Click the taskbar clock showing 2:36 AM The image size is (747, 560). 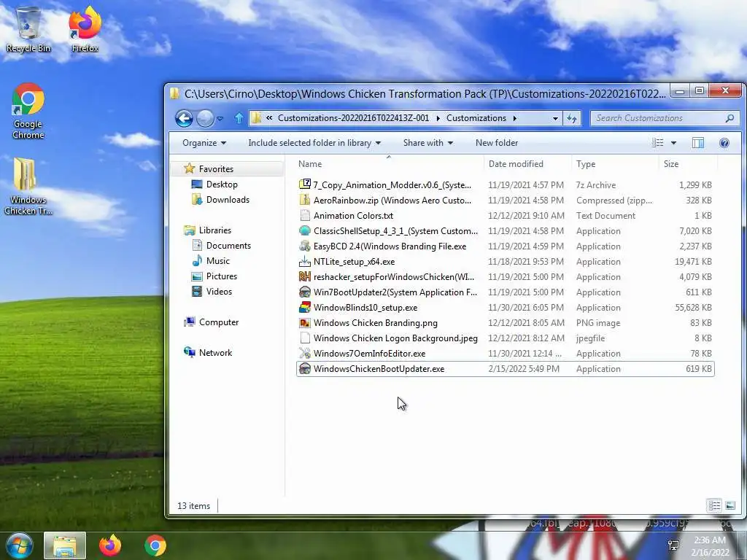pos(710,546)
